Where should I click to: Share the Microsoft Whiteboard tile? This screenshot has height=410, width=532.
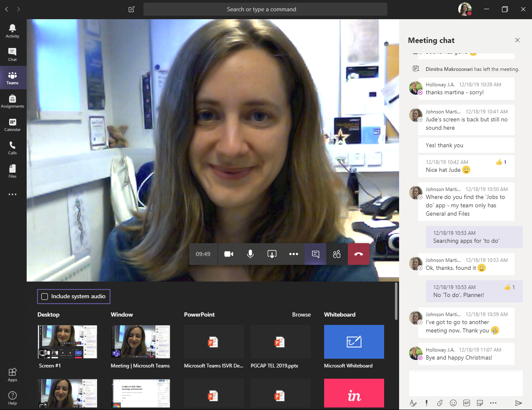[354, 342]
